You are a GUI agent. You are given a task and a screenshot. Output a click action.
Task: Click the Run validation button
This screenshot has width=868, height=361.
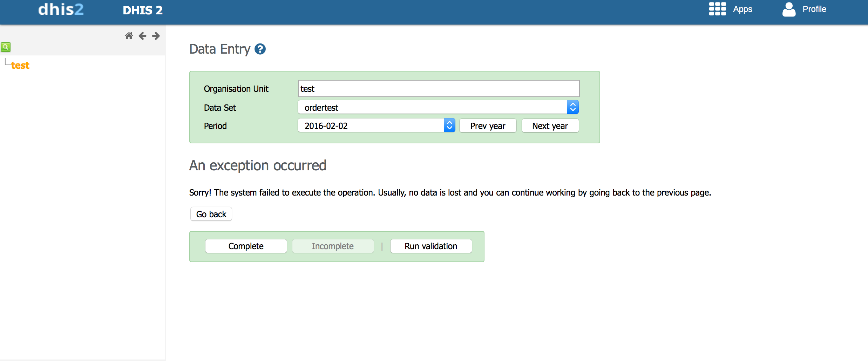coord(430,246)
